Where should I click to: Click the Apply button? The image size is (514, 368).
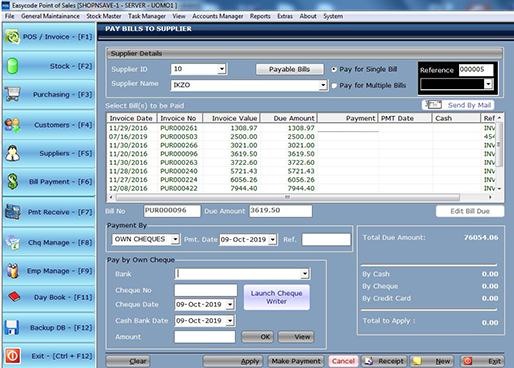tap(233, 361)
